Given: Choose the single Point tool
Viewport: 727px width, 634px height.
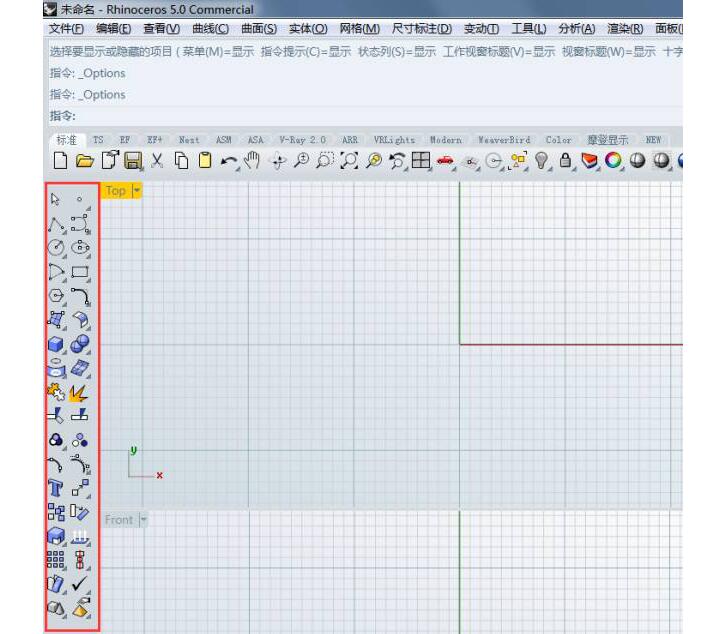Looking at the screenshot, I should pos(80,200).
